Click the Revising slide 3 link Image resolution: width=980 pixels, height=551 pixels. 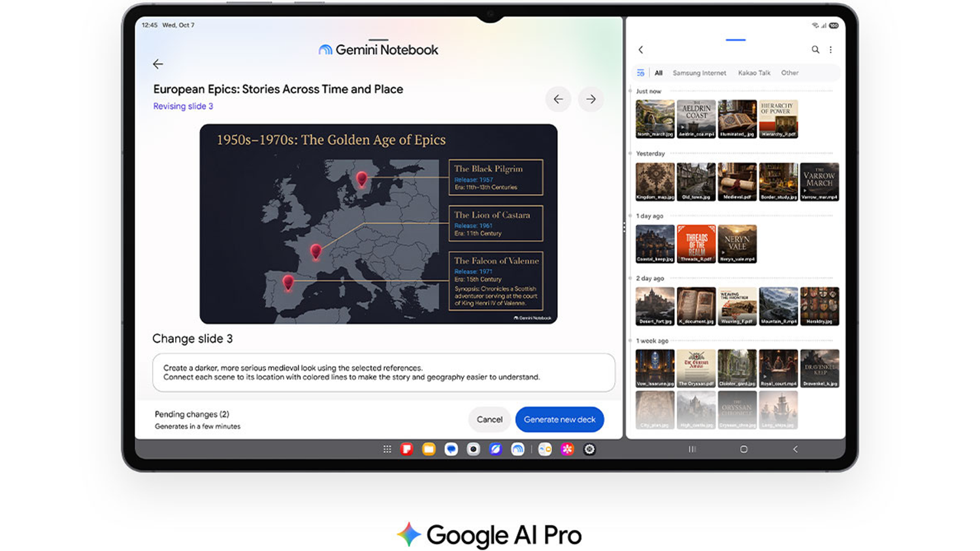(183, 106)
